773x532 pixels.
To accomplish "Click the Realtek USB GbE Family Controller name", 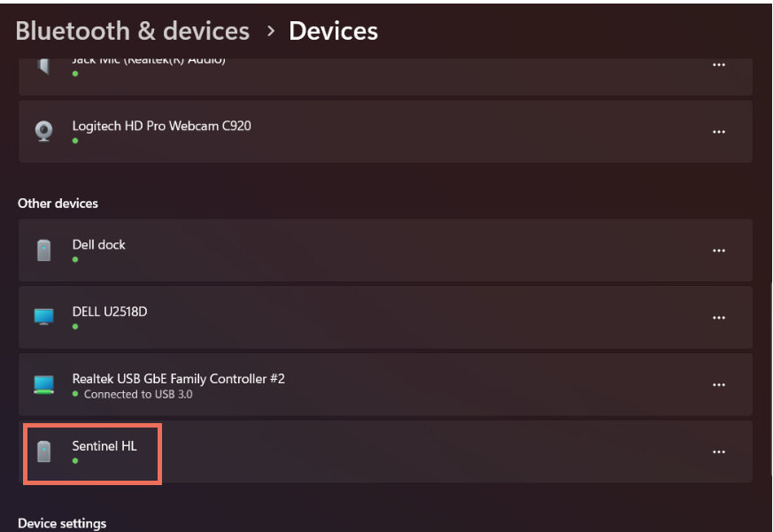I will click(x=178, y=378).
